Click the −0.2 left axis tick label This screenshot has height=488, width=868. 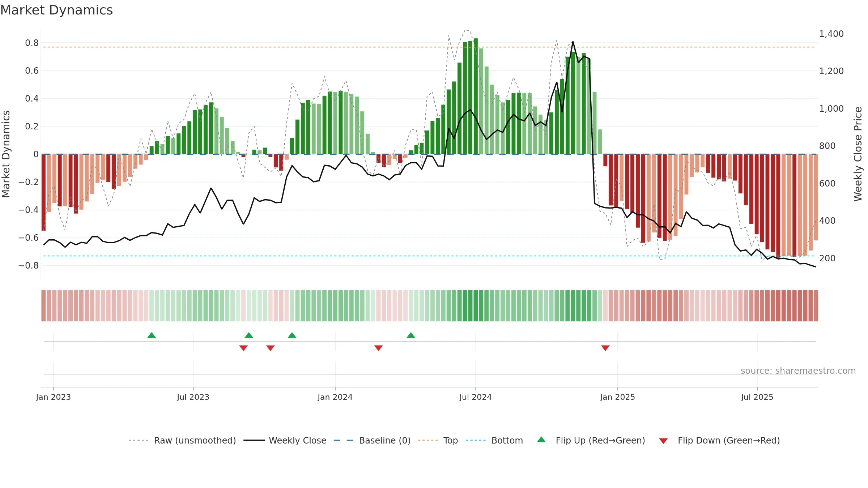click(x=29, y=182)
